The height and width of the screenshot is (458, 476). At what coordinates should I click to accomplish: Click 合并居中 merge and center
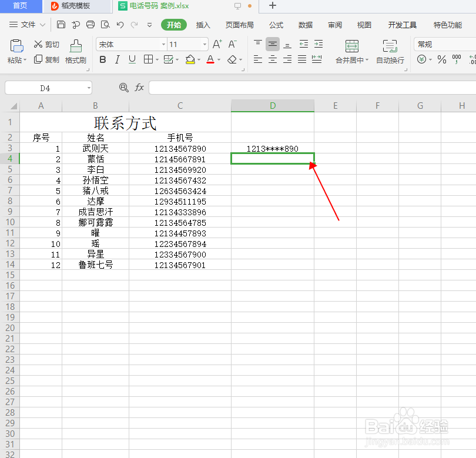click(352, 52)
